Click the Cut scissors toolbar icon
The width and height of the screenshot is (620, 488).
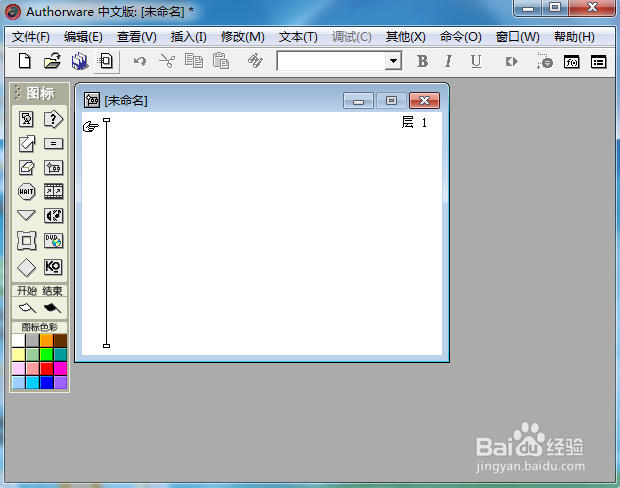pos(167,61)
